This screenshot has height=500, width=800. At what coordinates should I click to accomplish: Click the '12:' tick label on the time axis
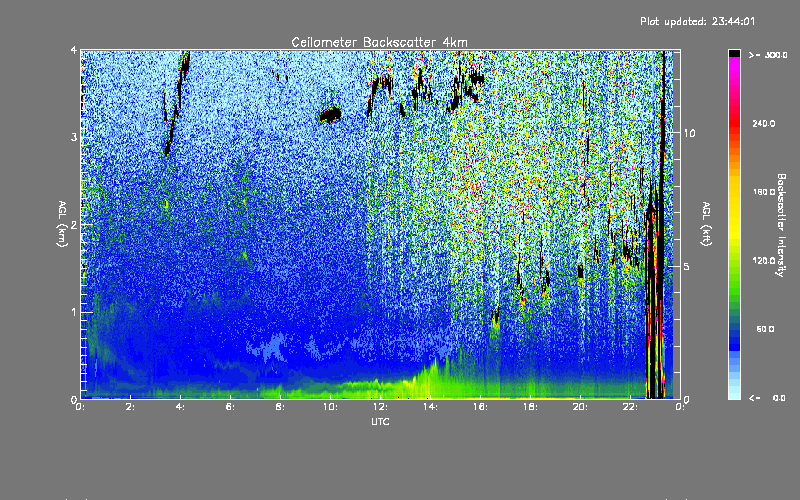coord(380,407)
